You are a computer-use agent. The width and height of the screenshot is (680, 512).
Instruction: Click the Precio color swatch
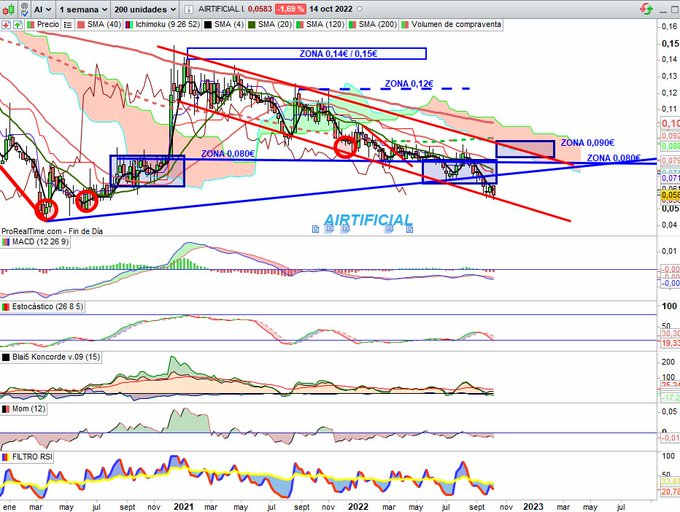[x=31, y=25]
